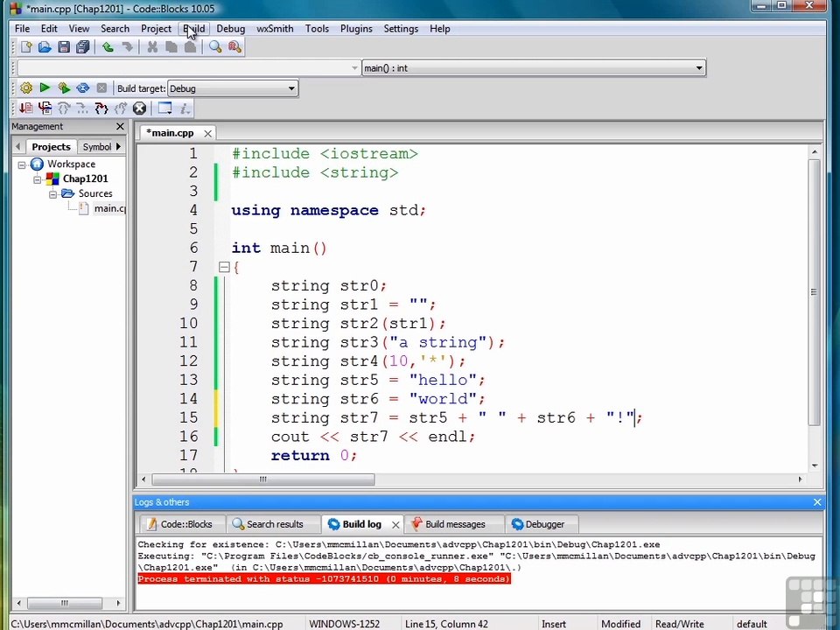Open the Build target Debug dropdown
840x630 pixels.
(x=233, y=88)
